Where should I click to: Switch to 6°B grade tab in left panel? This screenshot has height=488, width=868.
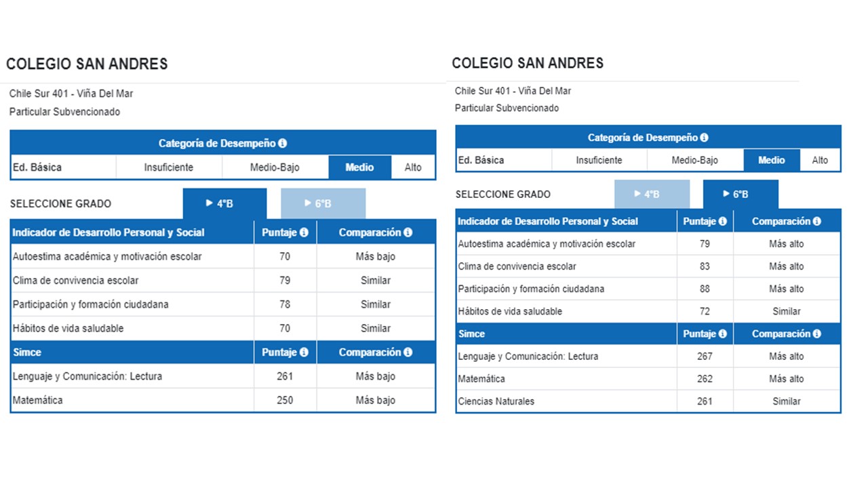coord(323,203)
